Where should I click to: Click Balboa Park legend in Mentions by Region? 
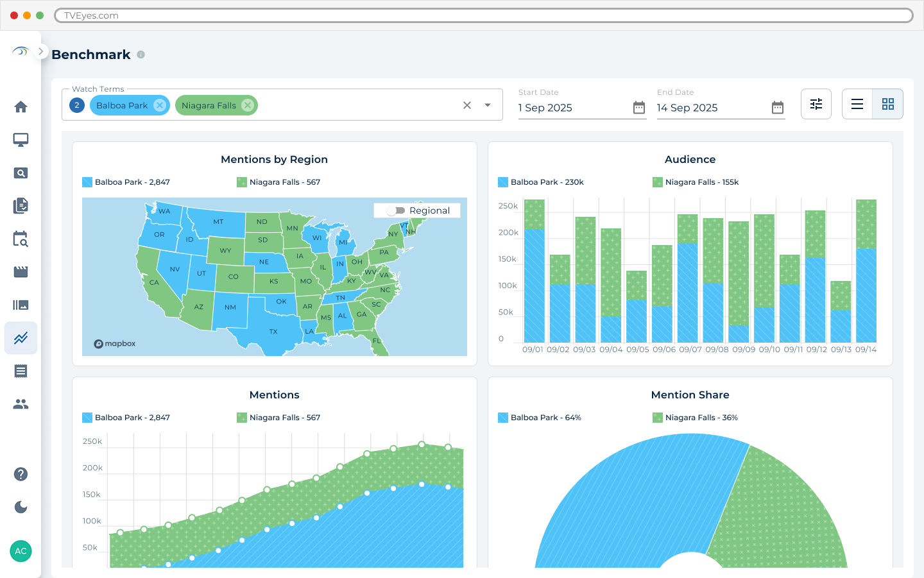[126, 182]
